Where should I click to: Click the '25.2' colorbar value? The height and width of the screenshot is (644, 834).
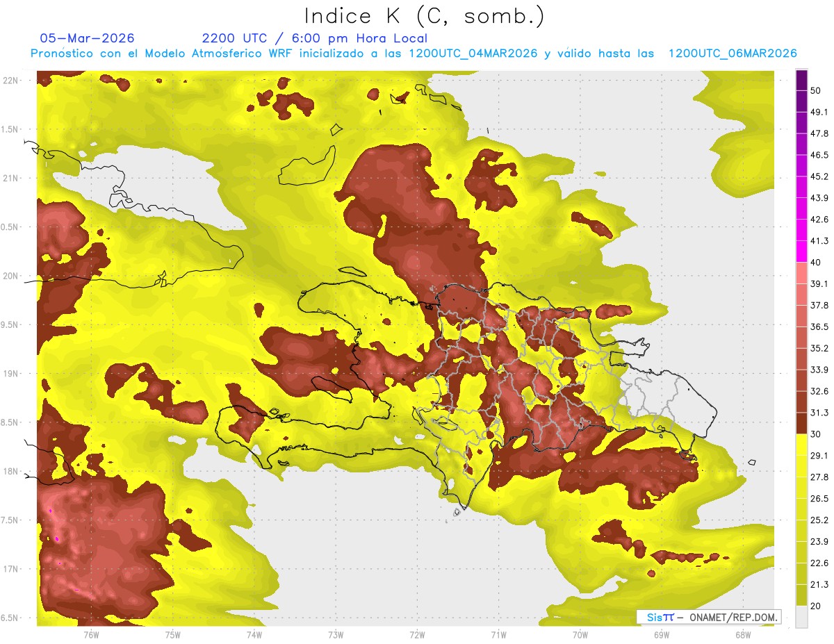coord(819,520)
